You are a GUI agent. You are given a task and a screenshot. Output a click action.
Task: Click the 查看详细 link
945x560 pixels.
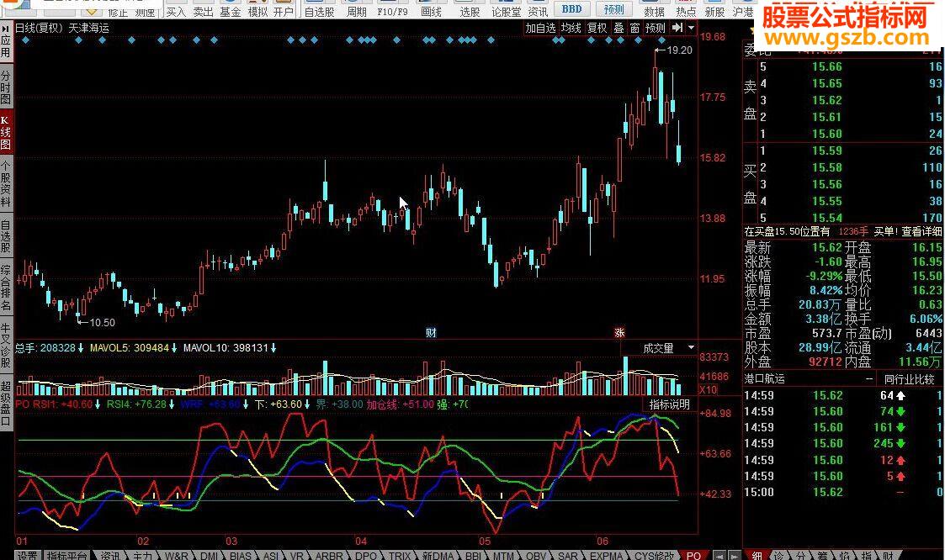[x=921, y=231]
